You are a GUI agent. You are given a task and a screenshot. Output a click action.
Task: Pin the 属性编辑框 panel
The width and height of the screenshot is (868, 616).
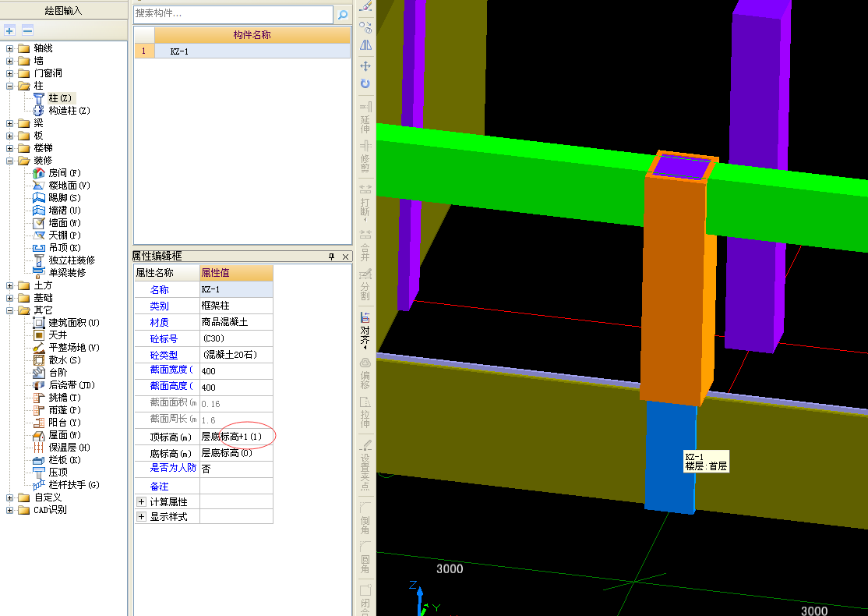pyautogui.click(x=332, y=257)
